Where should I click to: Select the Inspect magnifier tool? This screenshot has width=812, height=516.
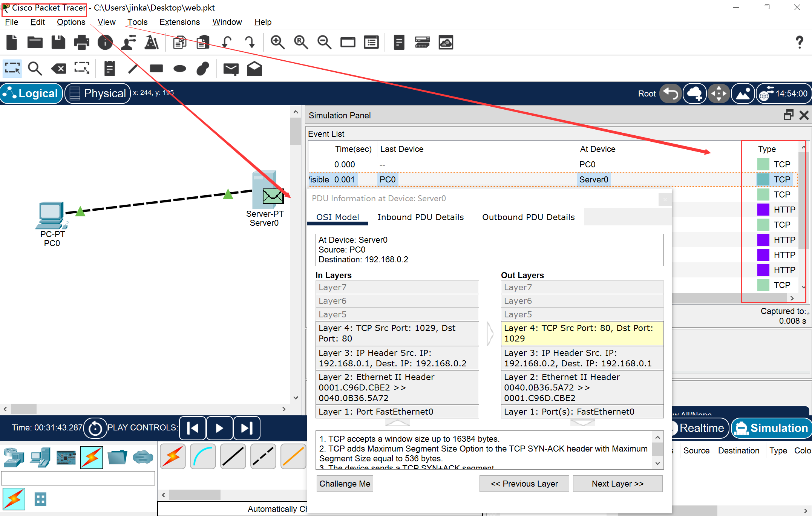point(35,69)
